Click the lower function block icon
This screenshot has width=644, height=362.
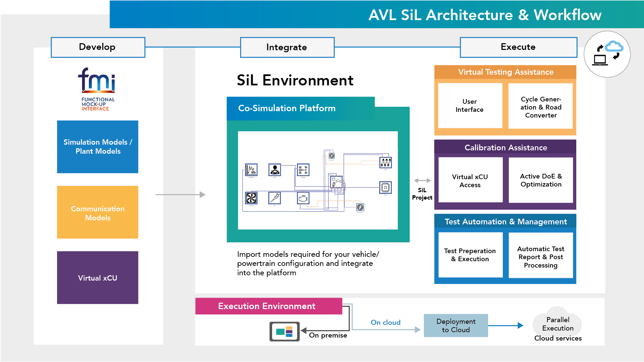click(x=360, y=207)
